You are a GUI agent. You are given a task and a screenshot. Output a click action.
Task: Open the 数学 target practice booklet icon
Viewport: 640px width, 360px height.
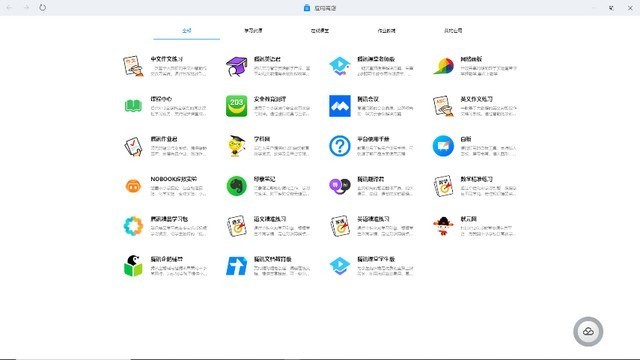443,186
